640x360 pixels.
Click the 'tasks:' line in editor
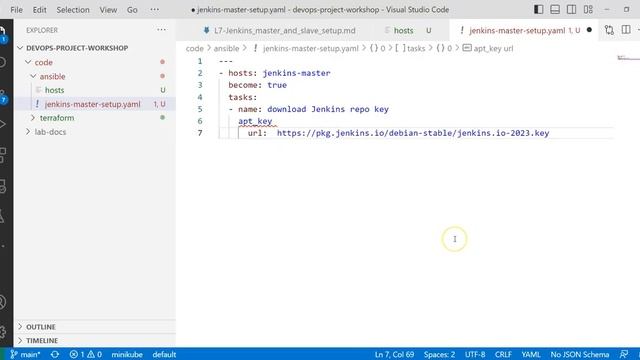click(243, 97)
